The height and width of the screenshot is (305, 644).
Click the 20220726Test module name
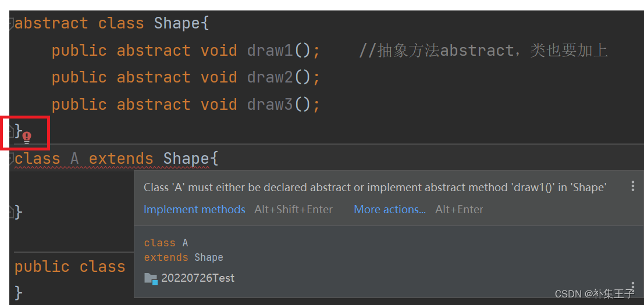(198, 278)
